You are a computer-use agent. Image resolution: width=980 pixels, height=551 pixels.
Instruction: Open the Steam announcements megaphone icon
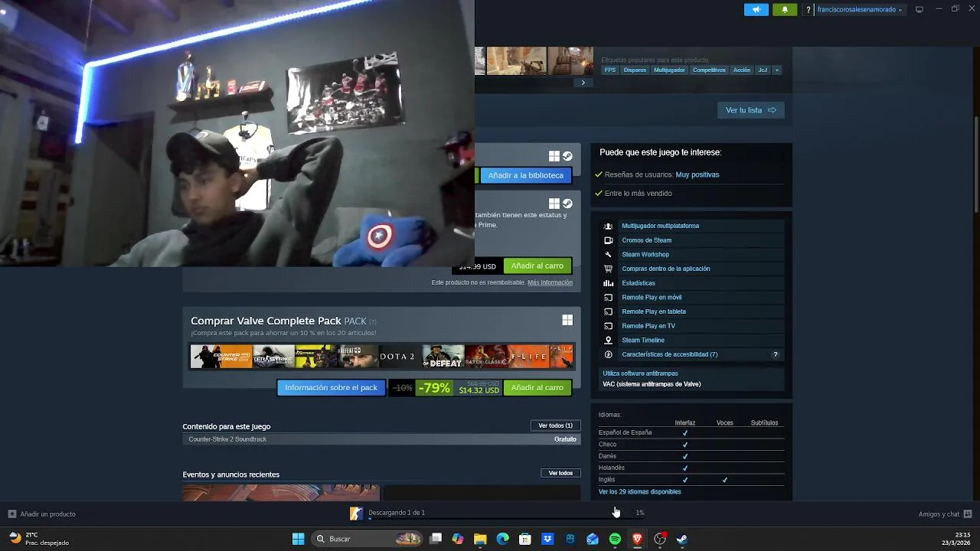tap(756, 9)
